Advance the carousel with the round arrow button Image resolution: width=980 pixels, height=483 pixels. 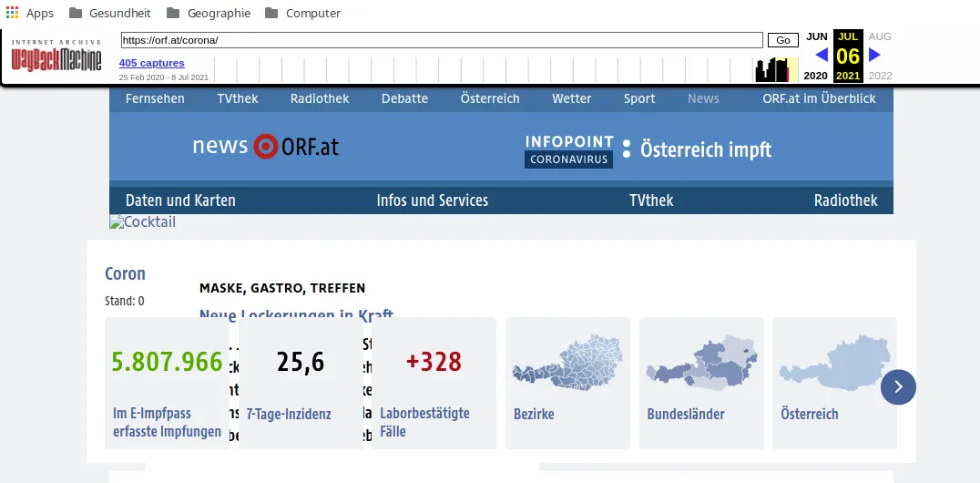[898, 387]
